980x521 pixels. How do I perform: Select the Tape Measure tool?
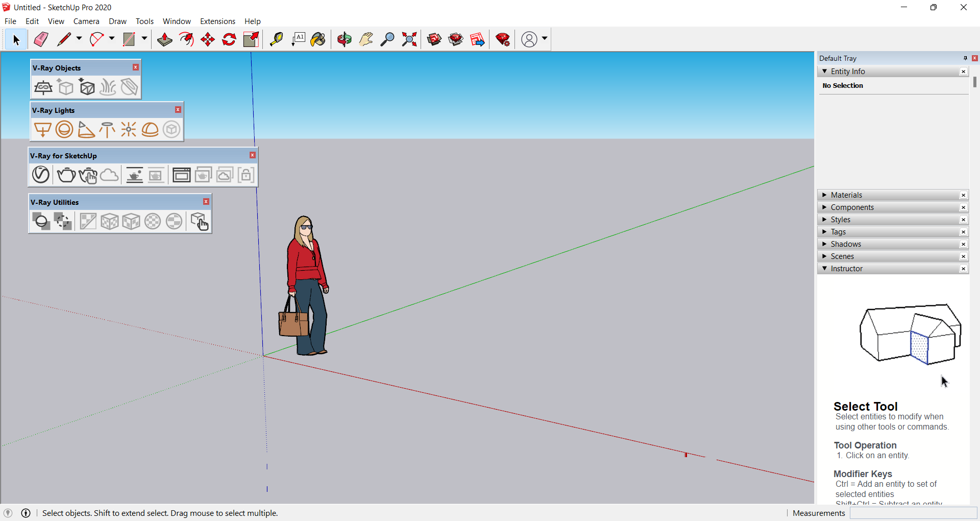(276, 39)
